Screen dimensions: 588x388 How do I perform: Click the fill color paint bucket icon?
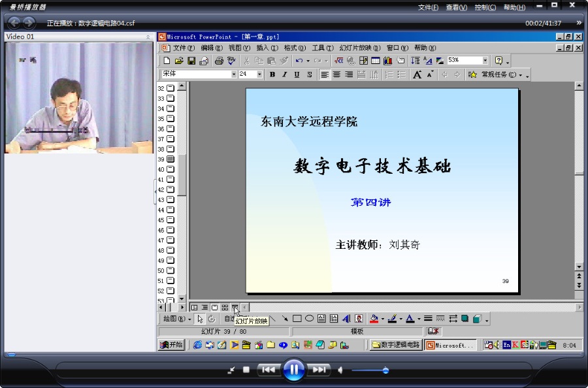374,319
